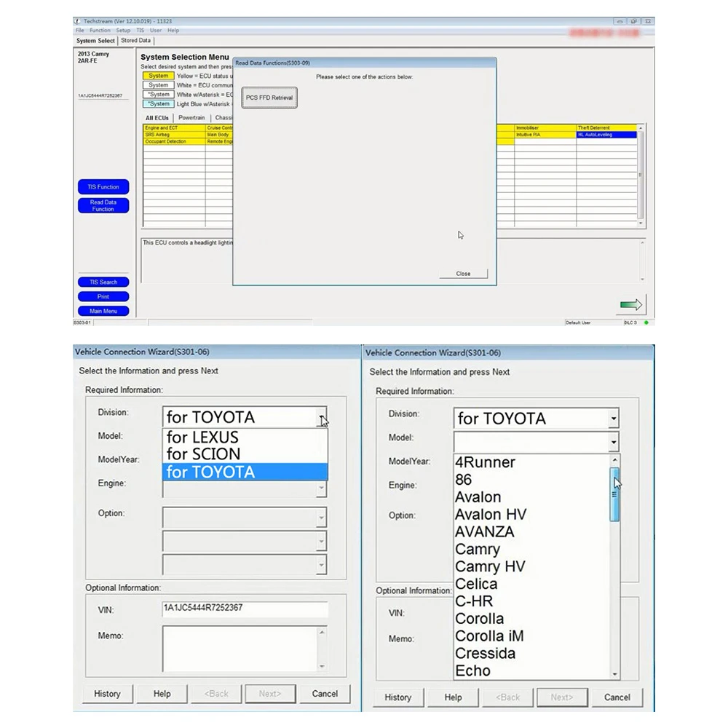Select Corolla from model list
Viewport: 728px width, 728px height.
531,618
